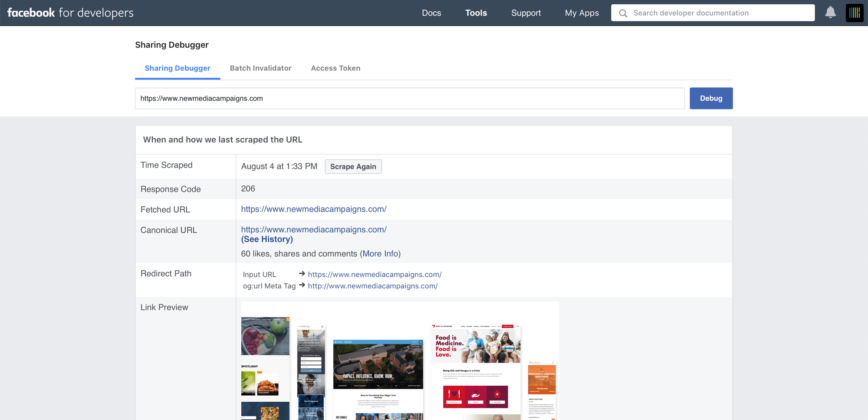
Task: Click the 'Redirect Path' row label
Action: 166,274
